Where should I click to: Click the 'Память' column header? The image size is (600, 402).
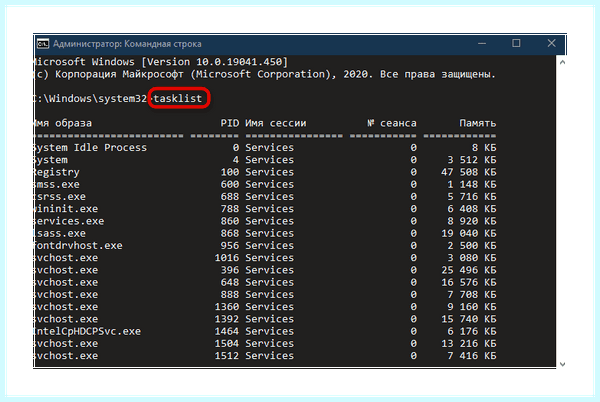pos(478,123)
